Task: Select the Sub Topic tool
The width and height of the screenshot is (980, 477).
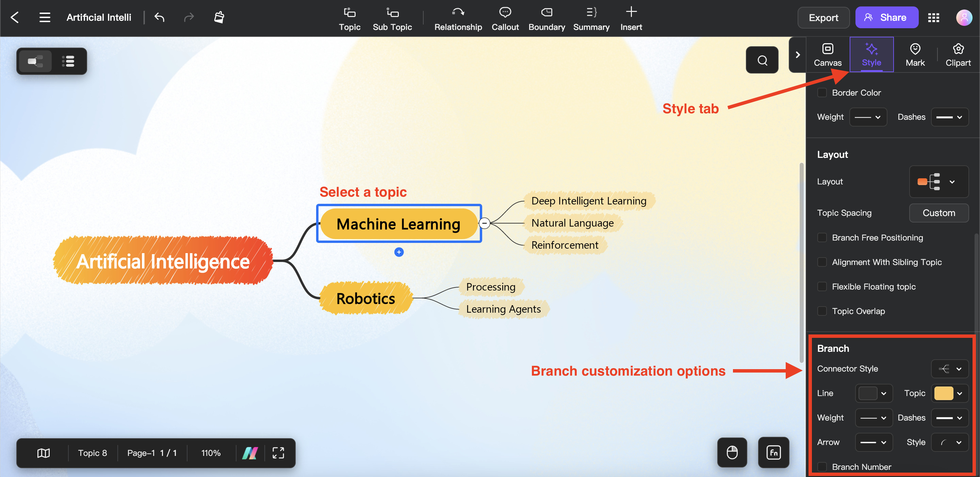Action: tap(392, 17)
